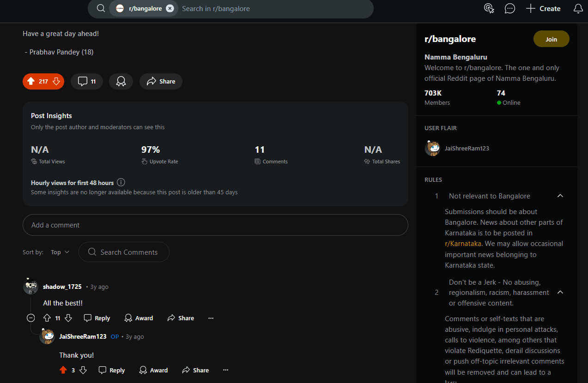Viewport: 588px width, 383px height.
Task: Open the advertise icon in the header
Action: [x=489, y=8]
